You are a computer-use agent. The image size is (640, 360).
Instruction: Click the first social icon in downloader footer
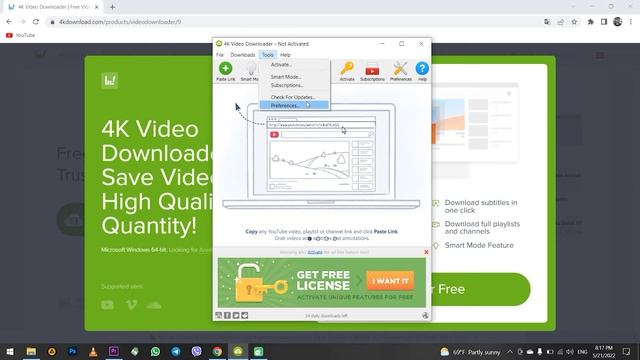click(219, 315)
